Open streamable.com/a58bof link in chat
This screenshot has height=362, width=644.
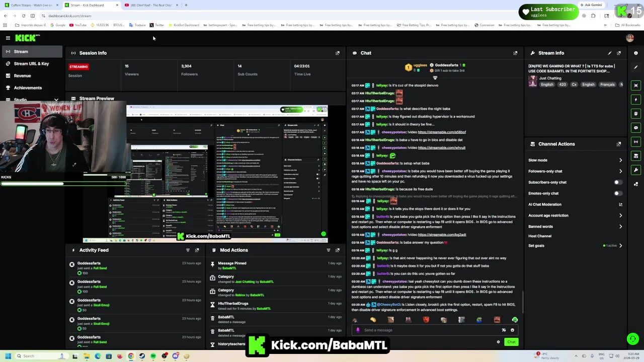click(x=442, y=132)
